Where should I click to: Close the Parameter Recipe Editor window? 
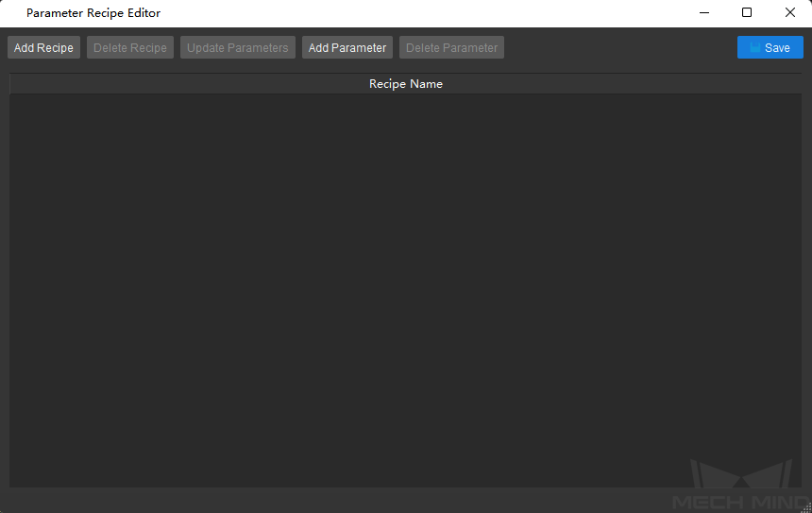(789, 13)
